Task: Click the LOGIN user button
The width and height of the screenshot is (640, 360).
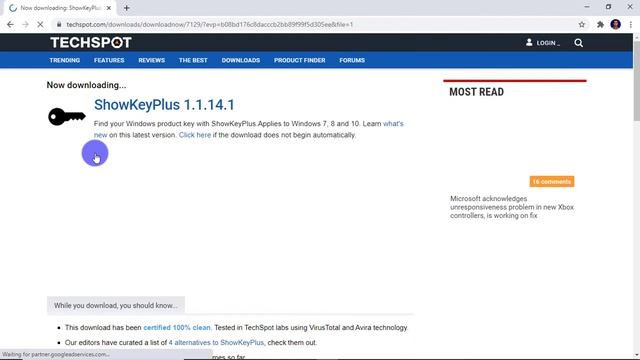Action: [542, 42]
